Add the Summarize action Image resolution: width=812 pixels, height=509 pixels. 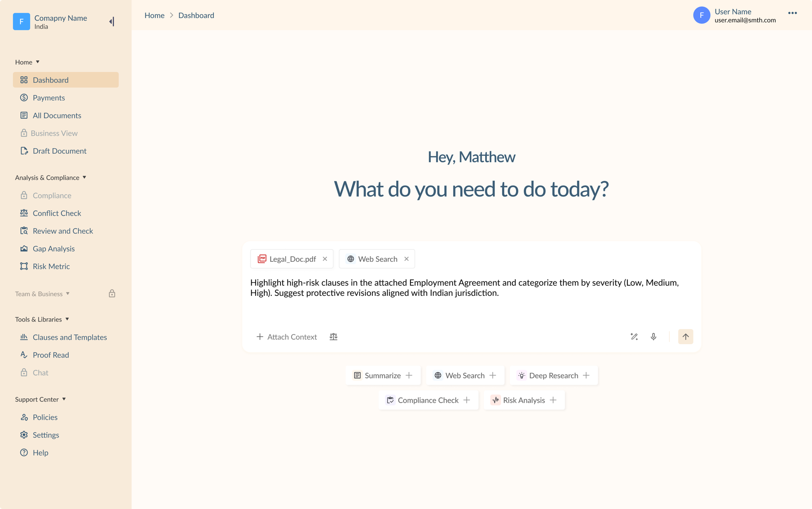pos(383,375)
